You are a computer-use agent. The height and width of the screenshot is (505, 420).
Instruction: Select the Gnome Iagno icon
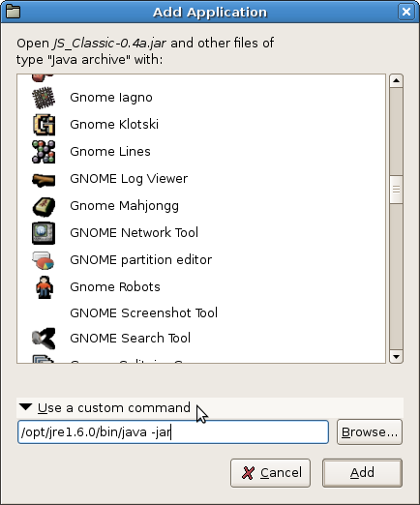point(44,98)
